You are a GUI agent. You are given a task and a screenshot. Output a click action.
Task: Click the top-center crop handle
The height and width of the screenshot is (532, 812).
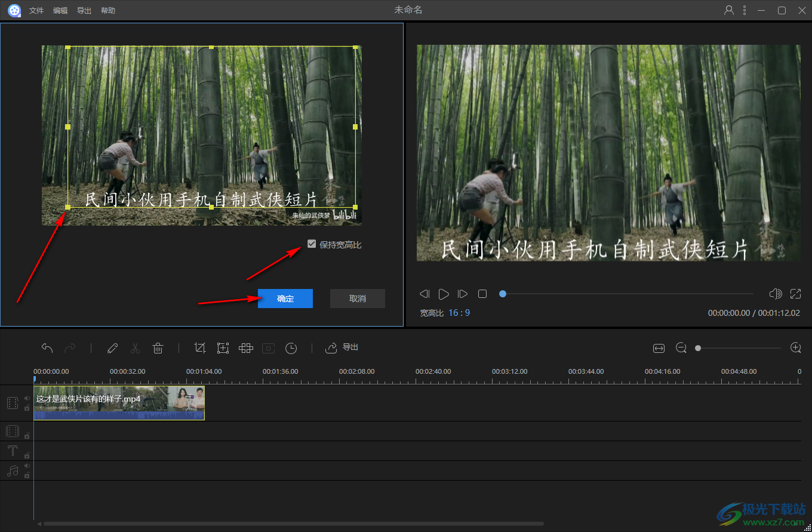coord(211,47)
